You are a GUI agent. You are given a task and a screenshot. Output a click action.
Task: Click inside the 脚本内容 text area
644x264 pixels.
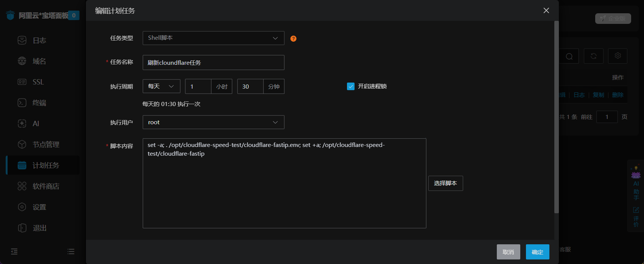point(285,183)
